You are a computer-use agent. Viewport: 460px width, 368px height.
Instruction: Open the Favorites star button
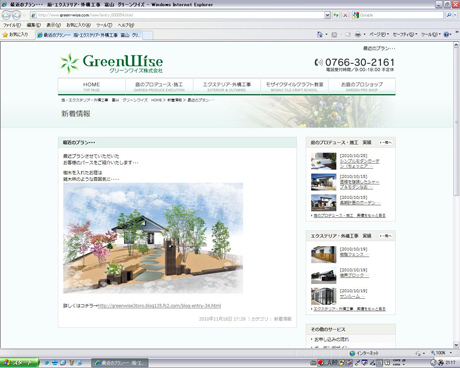coord(15,34)
